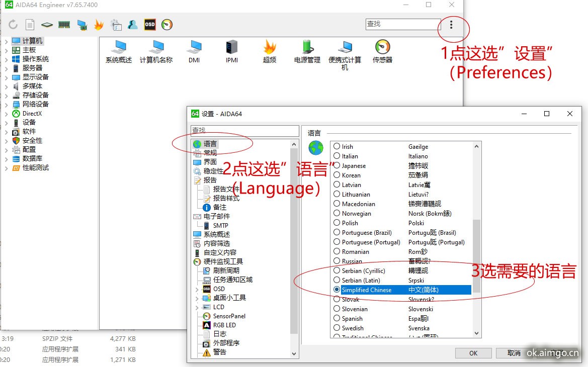Pick the Korean language option
The image size is (588, 367).
pos(337,175)
